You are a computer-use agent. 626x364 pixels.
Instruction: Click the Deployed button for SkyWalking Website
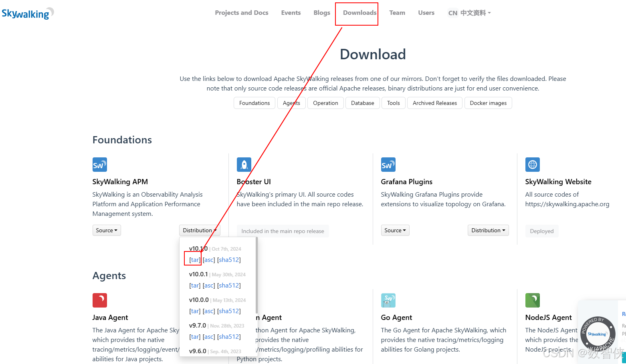542,231
